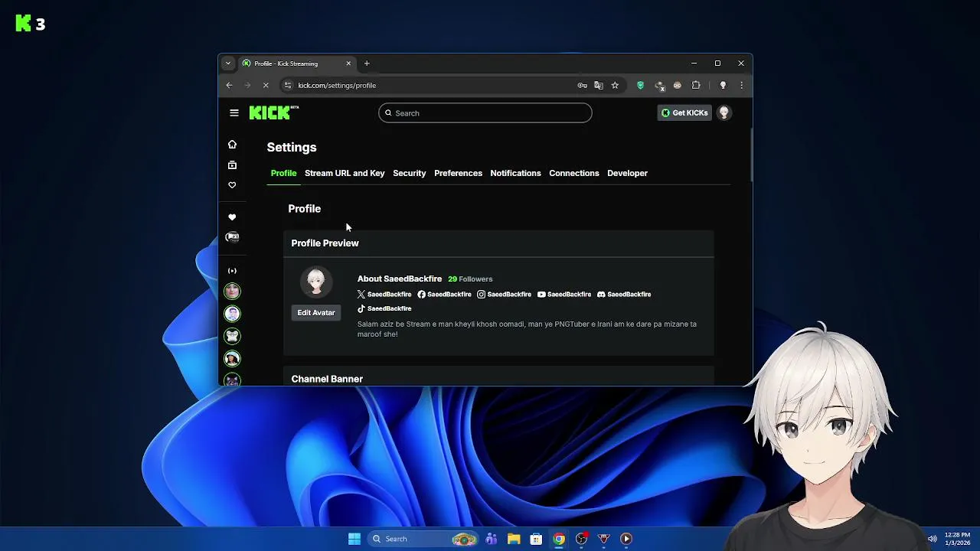Open the Chrome three-dot menu

point(741,85)
